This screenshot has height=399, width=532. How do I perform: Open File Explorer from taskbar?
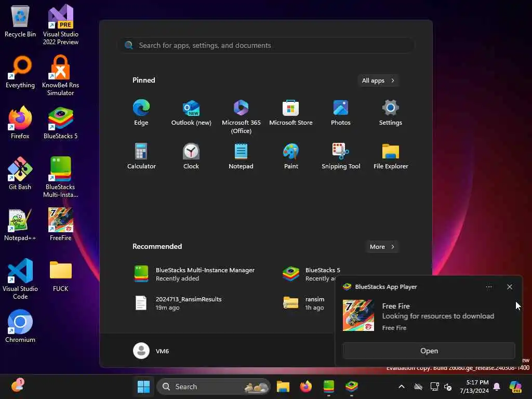283,387
